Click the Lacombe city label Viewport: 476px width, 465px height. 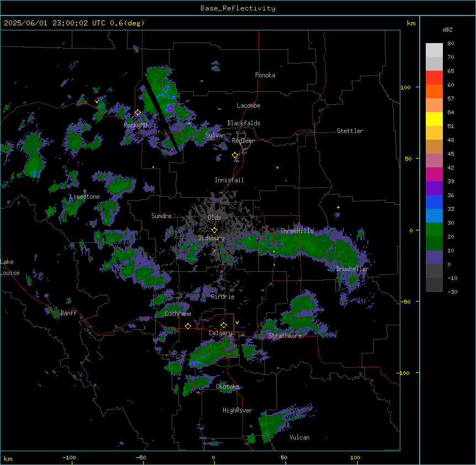(x=248, y=105)
